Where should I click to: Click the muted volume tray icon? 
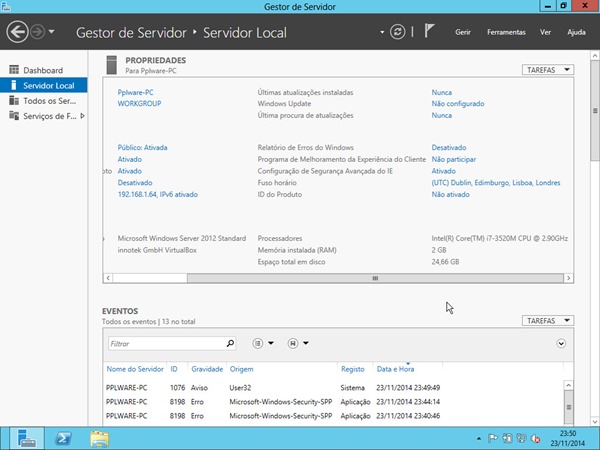536,439
